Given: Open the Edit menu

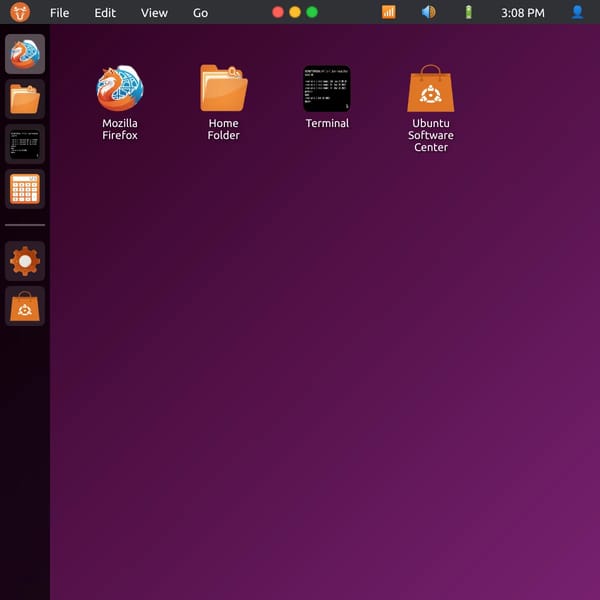Looking at the screenshot, I should 105,13.
